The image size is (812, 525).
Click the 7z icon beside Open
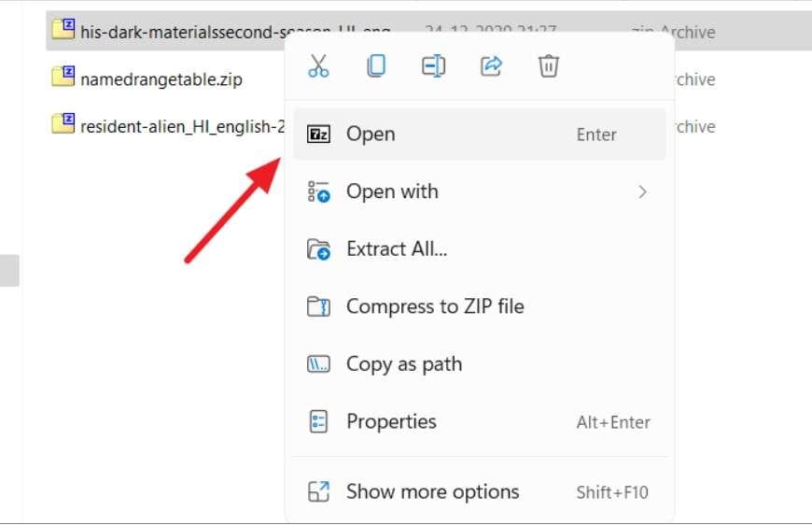coord(318,135)
